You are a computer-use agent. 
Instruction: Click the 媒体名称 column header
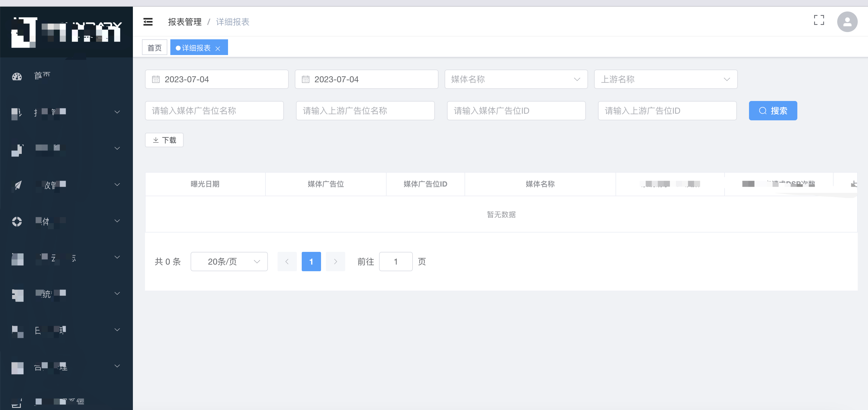click(x=540, y=184)
